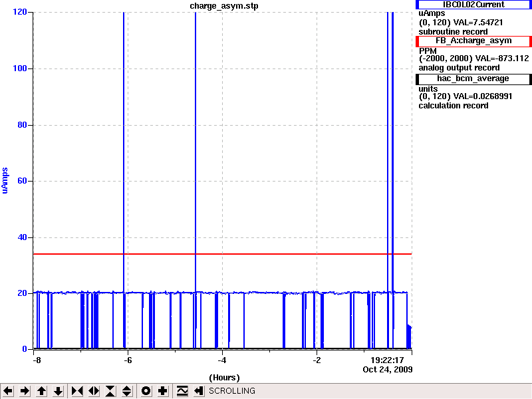Click the VAL=7.54721 current reading
This screenshot has width=532, height=399.
[x=478, y=23]
